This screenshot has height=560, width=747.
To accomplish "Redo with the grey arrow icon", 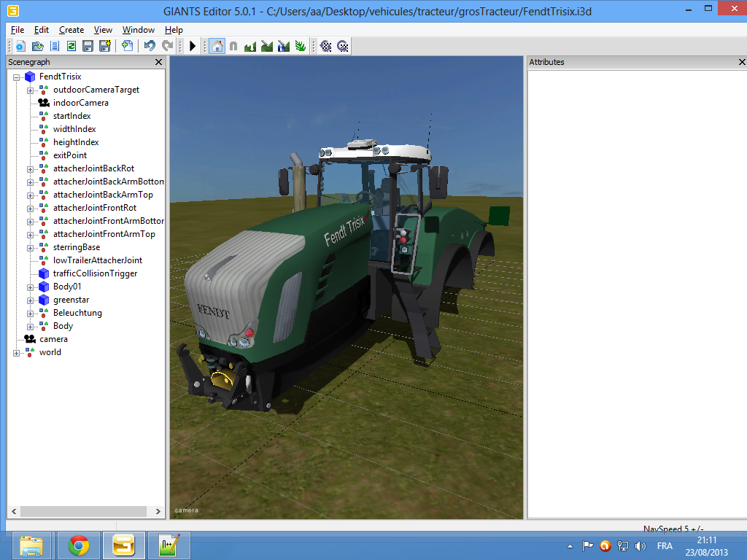I will (x=167, y=46).
